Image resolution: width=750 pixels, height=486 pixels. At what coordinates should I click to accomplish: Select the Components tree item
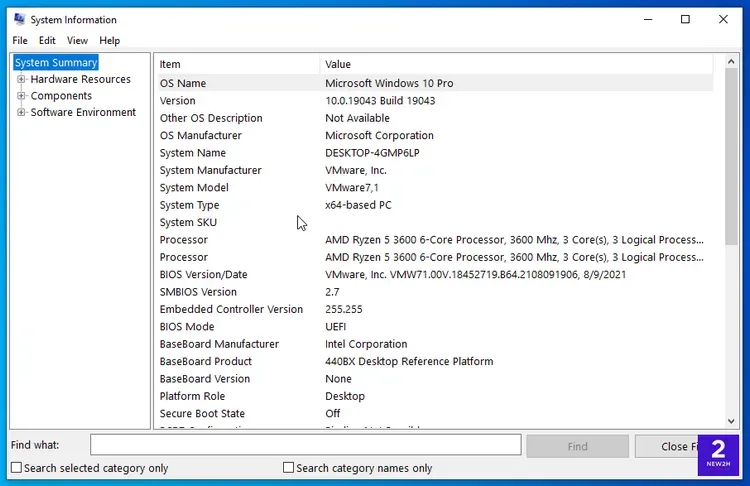61,96
